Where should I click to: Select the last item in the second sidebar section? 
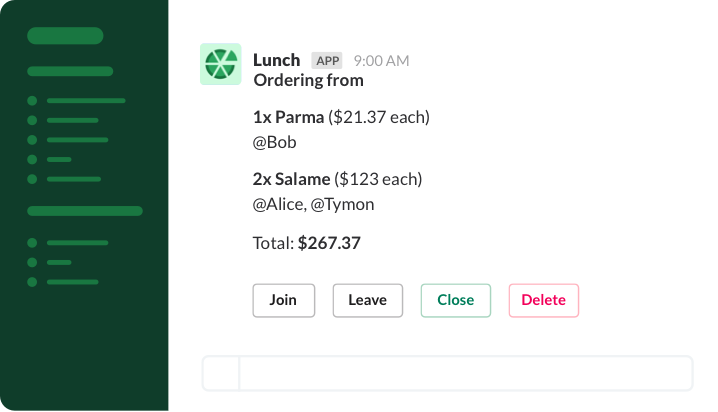(x=72, y=282)
